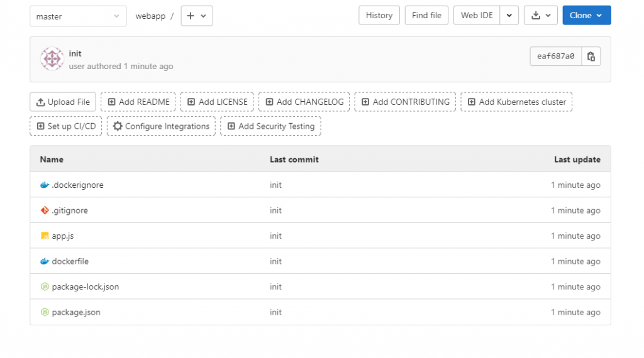This screenshot has height=358, width=644.
Task: Open commit History
Action: point(379,16)
